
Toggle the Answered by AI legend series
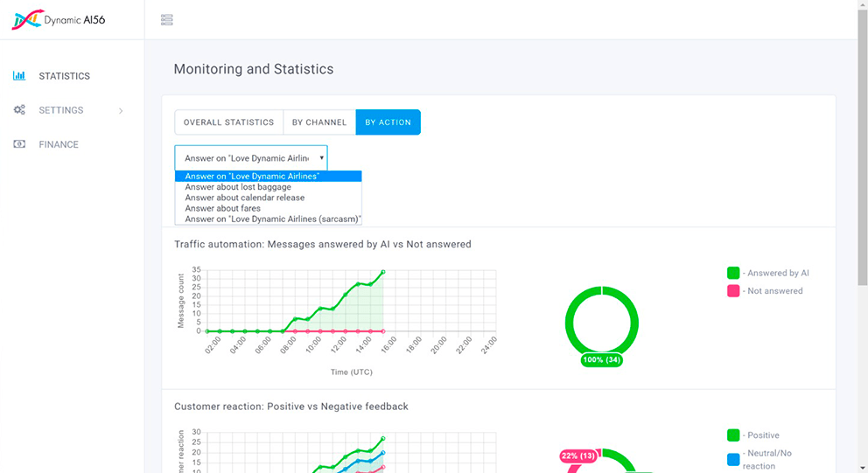[733, 273]
